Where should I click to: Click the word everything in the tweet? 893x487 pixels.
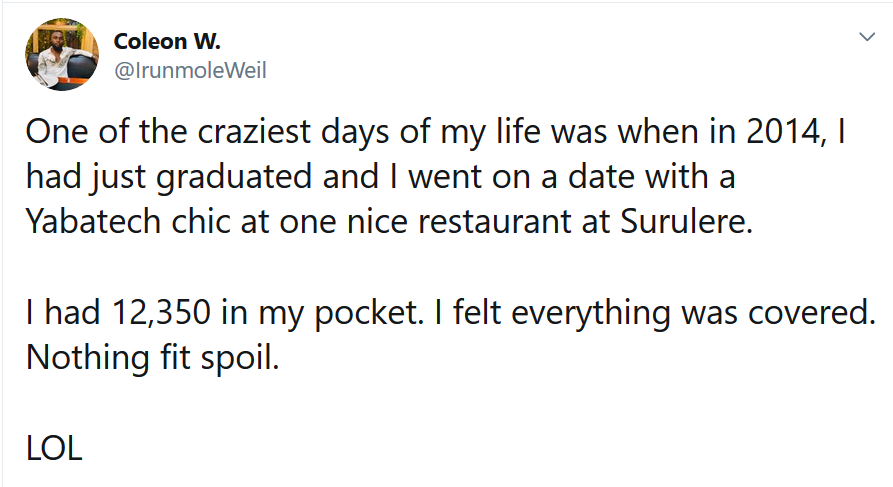590,313
